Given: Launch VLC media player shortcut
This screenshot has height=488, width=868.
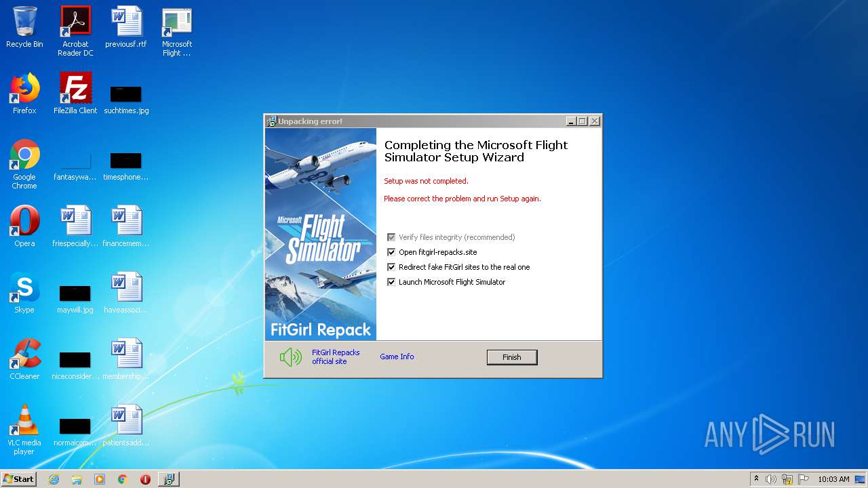Looking at the screenshot, I should [x=24, y=430].
